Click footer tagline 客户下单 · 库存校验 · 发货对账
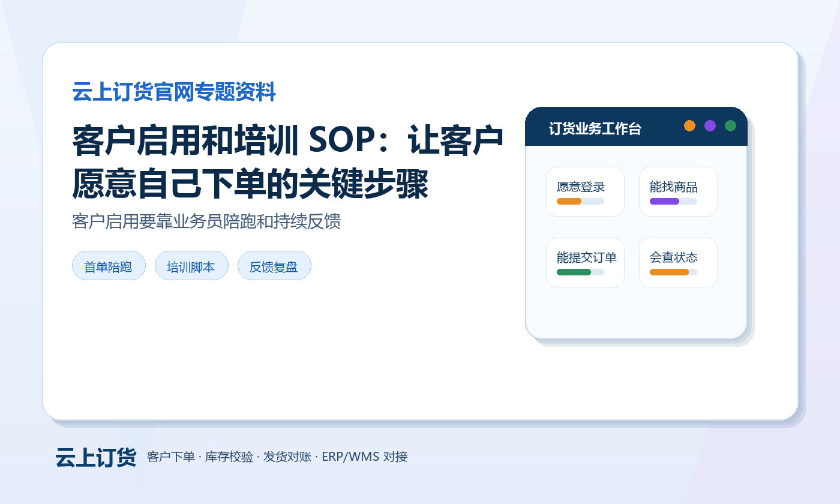Viewport: 840px width, 504px height. point(229,457)
